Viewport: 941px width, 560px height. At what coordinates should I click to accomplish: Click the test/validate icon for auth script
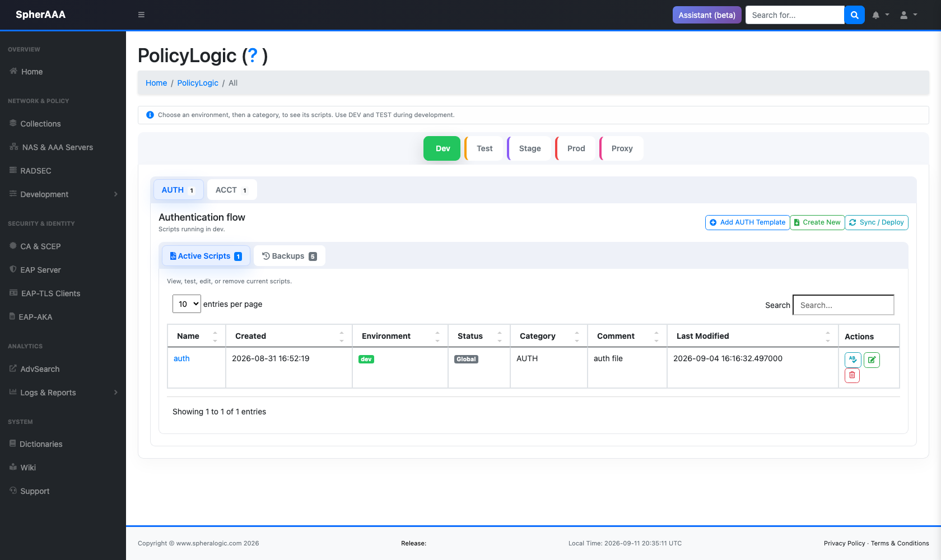pos(853,360)
